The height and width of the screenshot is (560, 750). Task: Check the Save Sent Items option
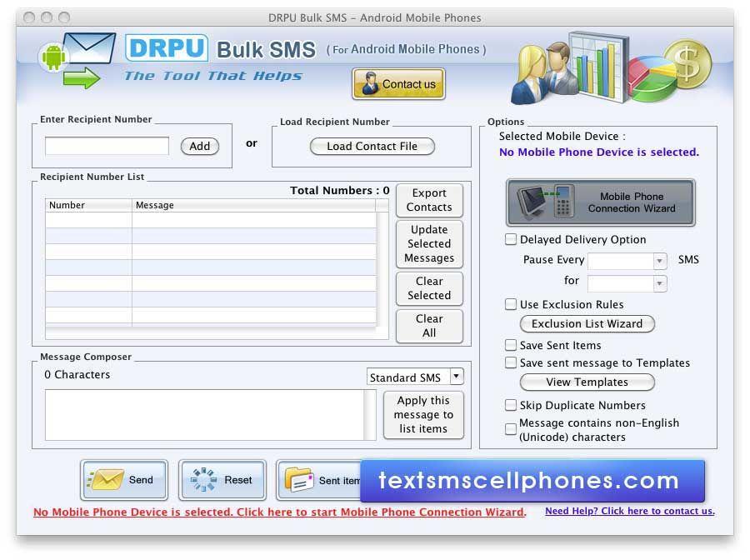pos(511,345)
